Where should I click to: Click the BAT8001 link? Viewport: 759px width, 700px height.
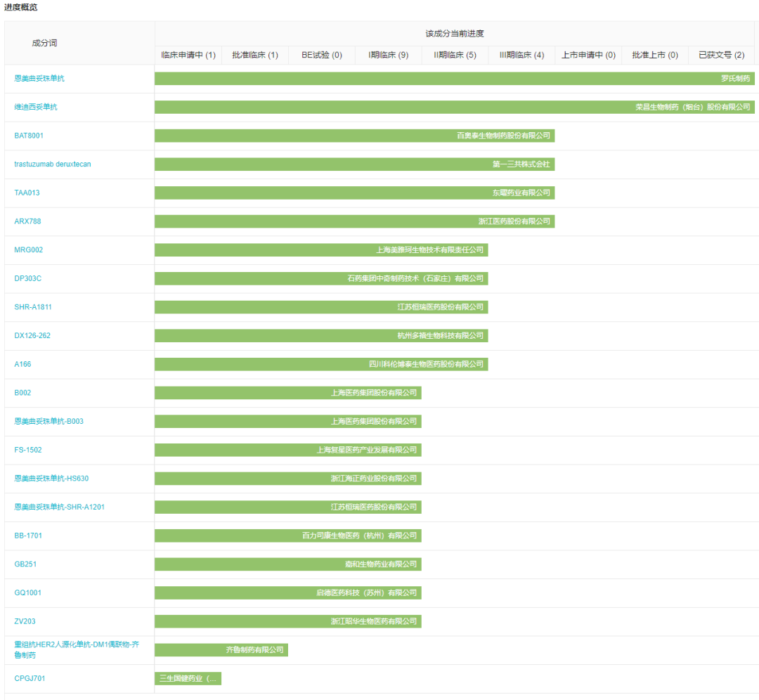pos(29,136)
